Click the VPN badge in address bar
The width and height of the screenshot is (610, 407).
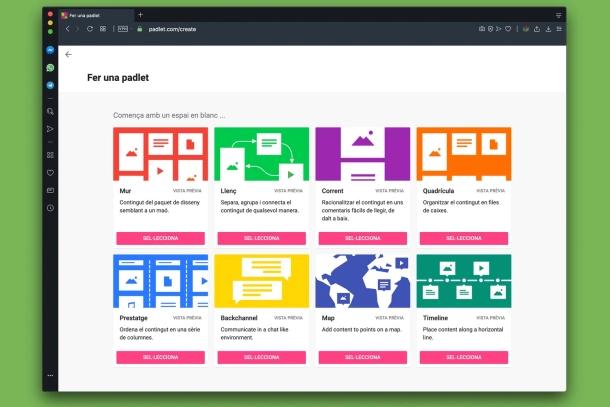coord(123,29)
